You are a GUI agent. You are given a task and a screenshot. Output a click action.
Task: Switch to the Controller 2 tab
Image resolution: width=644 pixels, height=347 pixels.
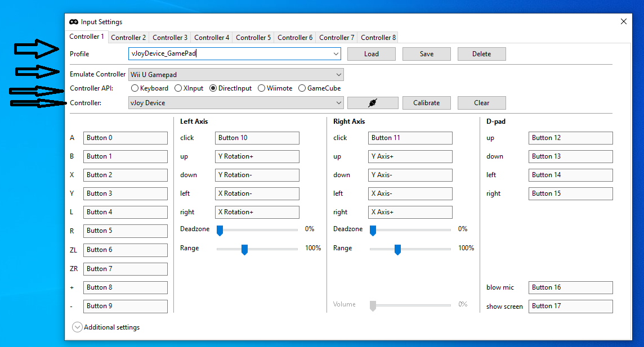[128, 37]
